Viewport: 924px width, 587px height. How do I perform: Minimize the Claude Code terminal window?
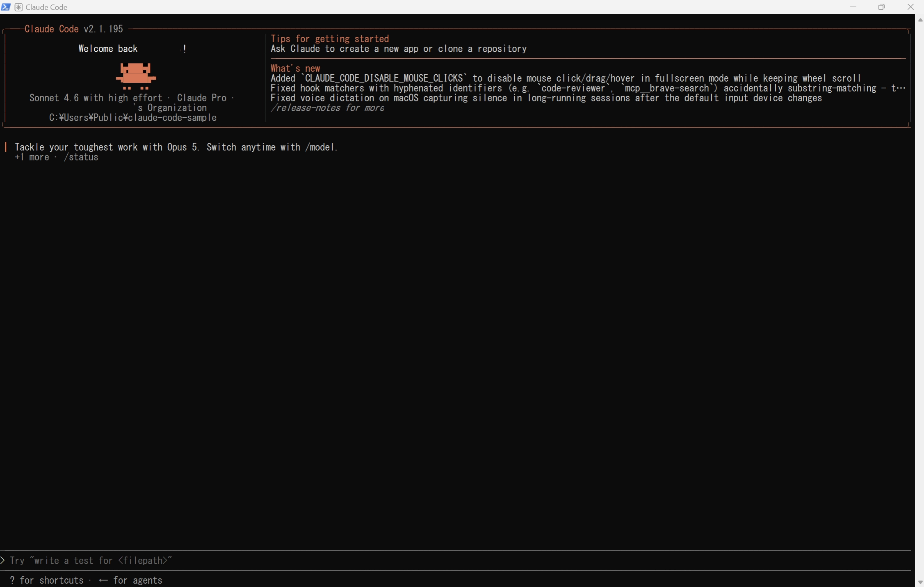[x=853, y=7]
